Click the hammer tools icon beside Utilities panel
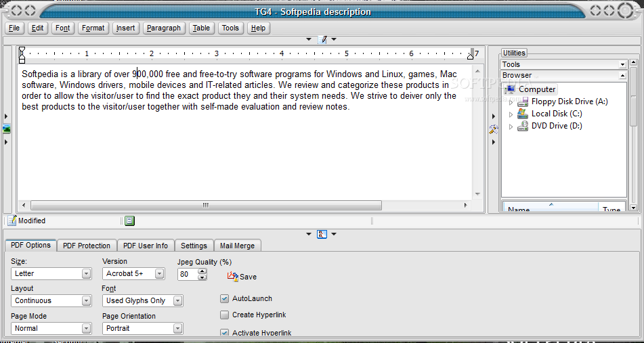Image resolution: width=644 pixels, height=343 pixels. (x=493, y=130)
